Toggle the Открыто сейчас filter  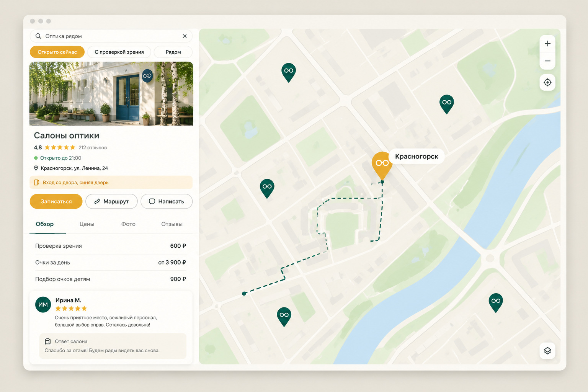coord(57,52)
